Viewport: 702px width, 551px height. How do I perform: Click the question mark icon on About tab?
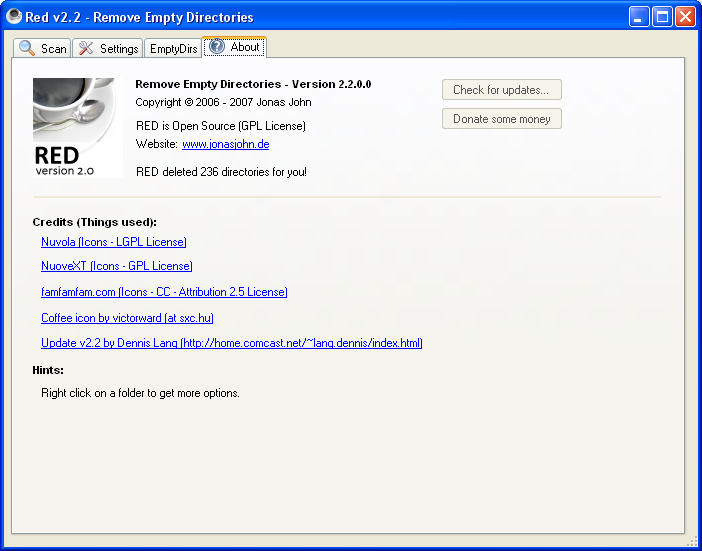[x=217, y=46]
